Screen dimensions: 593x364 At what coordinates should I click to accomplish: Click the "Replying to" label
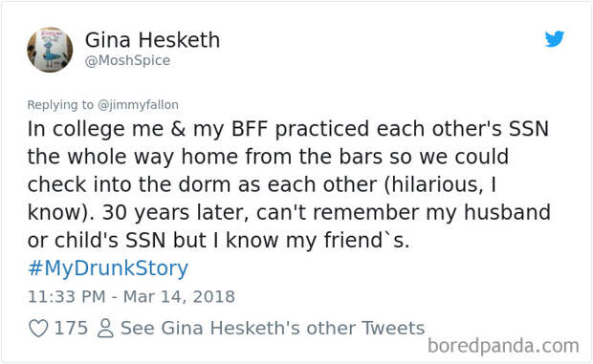click(x=60, y=105)
